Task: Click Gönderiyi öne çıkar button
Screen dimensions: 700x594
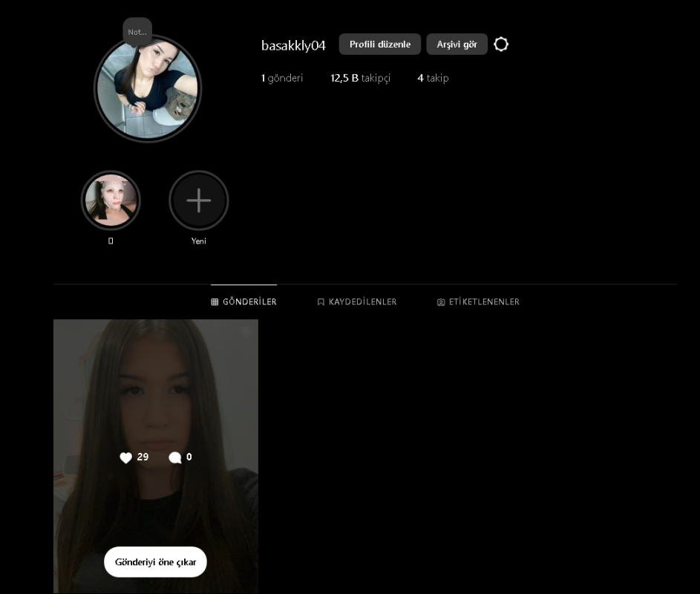Action: pyautogui.click(x=155, y=562)
